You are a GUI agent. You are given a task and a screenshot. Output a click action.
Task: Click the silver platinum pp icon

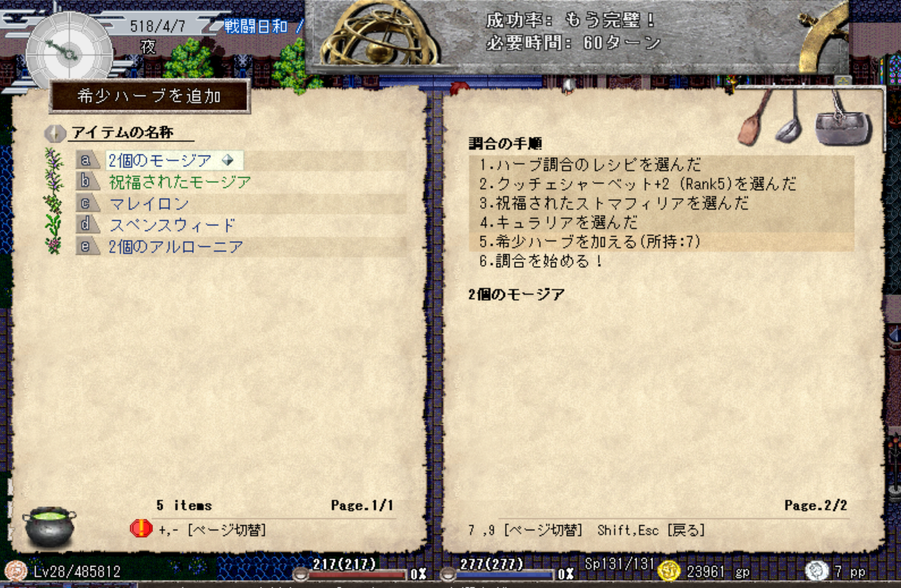click(x=816, y=571)
